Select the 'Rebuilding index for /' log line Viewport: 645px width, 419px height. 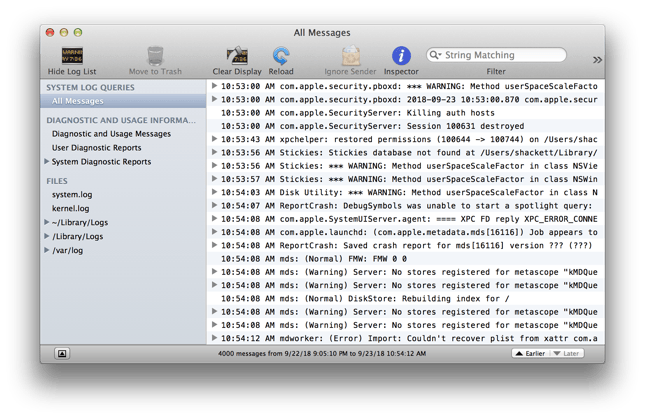coord(406,299)
